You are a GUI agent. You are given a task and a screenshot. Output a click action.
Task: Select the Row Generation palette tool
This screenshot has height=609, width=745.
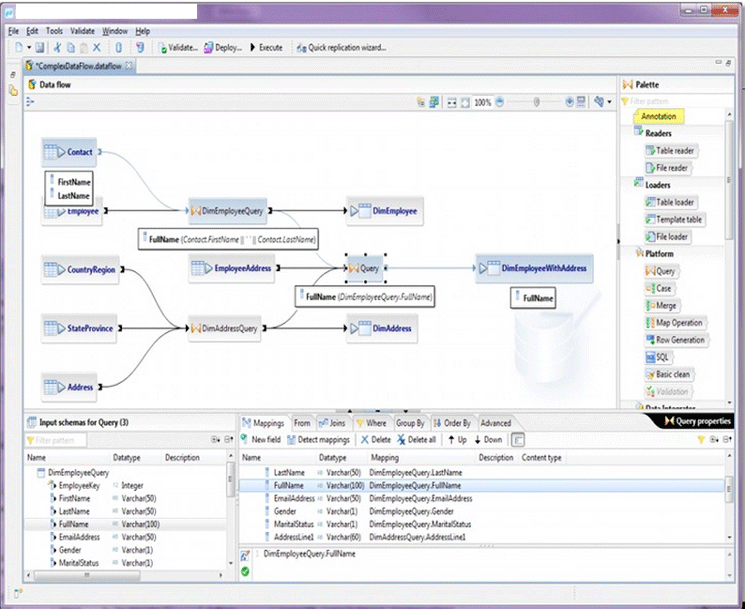(x=676, y=340)
